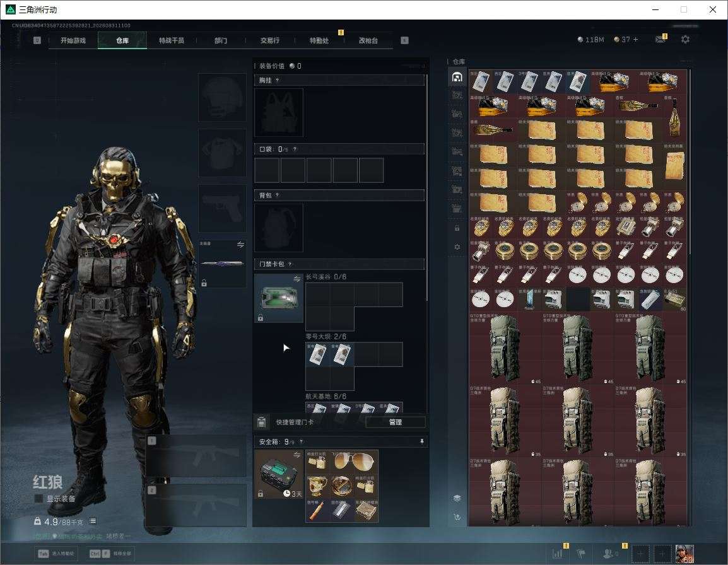Select the main warehouse home icon
This screenshot has height=565, width=728.
[x=457, y=77]
